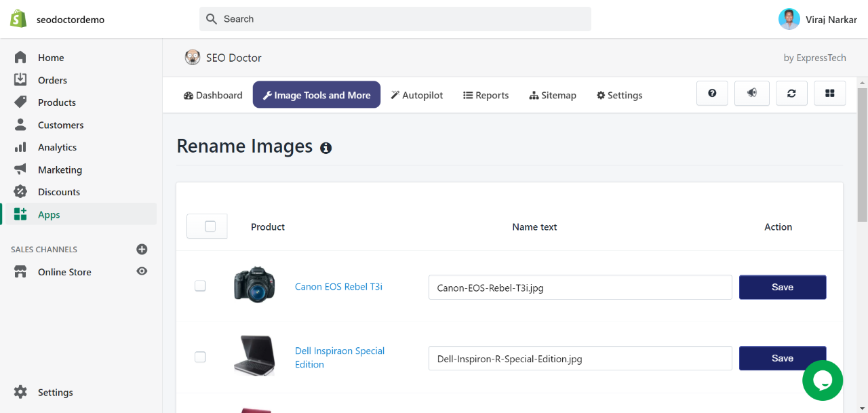Open Online Store sales channel
The height and width of the screenshot is (413, 868).
64,272
